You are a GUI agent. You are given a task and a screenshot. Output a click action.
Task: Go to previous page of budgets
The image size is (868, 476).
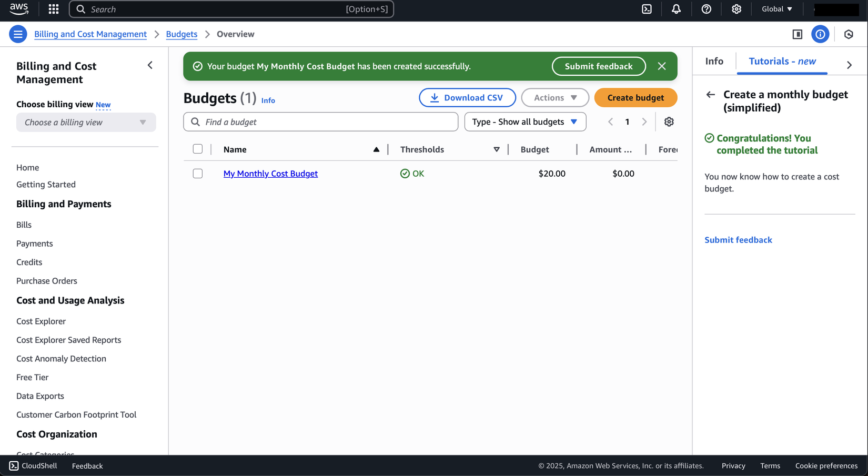[610, 121]
